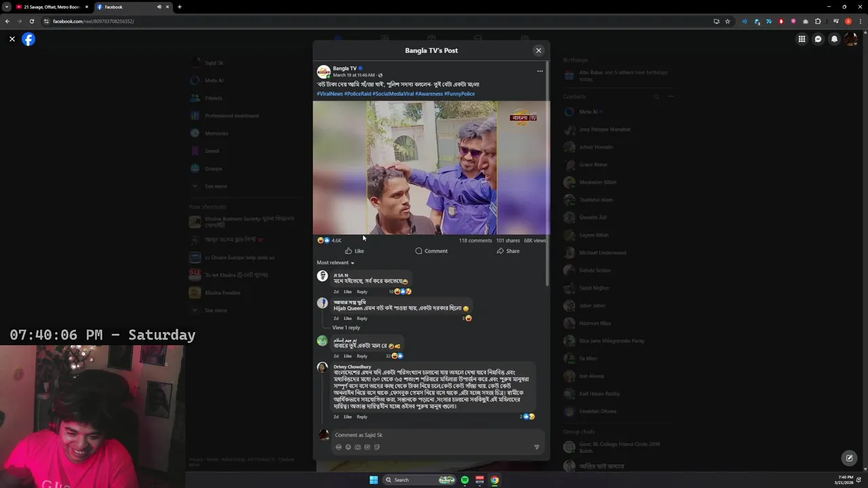Open the Messenger icon in Facebook's header
868x488 pixels.
(x=818, y=39)
